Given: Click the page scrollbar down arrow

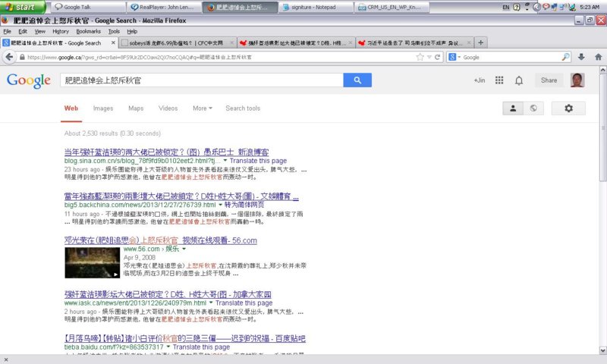Looking at the screenshot, I should pyautogui.click(x=602, y=350).
